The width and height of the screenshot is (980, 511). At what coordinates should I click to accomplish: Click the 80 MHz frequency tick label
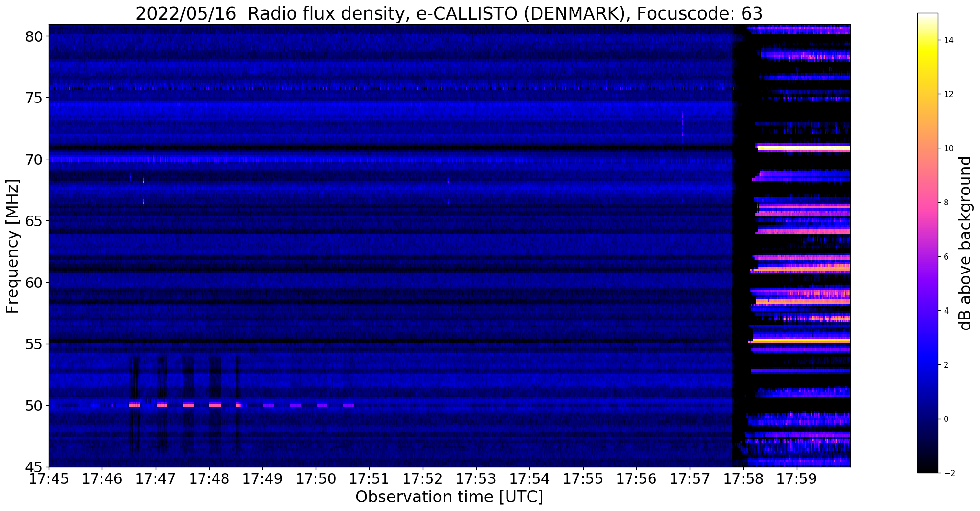point(34,36)
